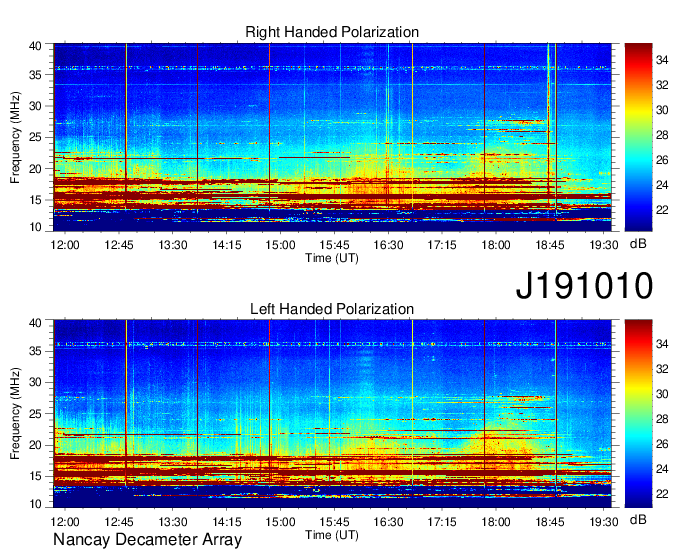Click "Frequency (MHz)" axis label of Left Handed plot

pyautogui.click(x=15, y=414)
